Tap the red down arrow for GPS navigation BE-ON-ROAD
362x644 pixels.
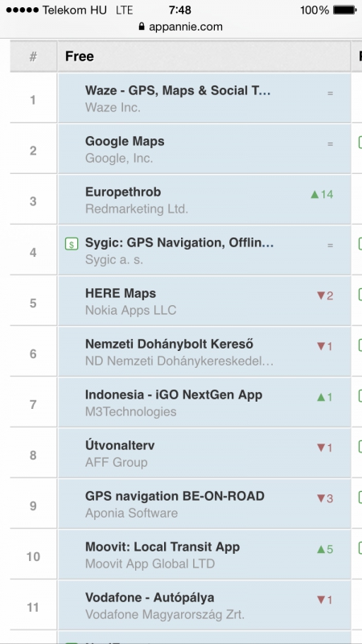321,498
